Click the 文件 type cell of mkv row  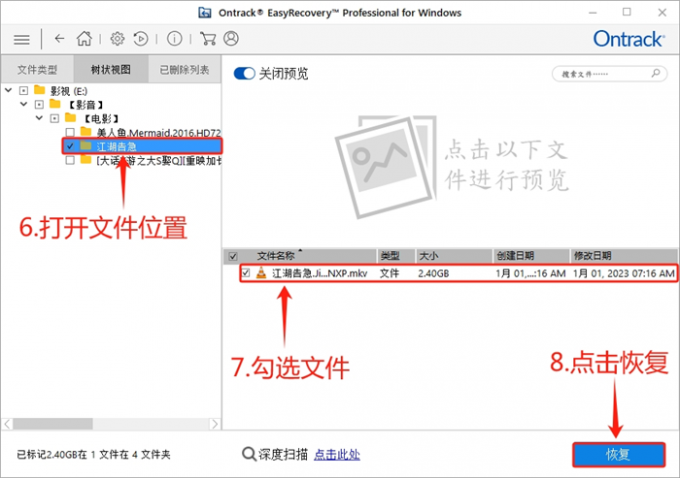point(389,273)
